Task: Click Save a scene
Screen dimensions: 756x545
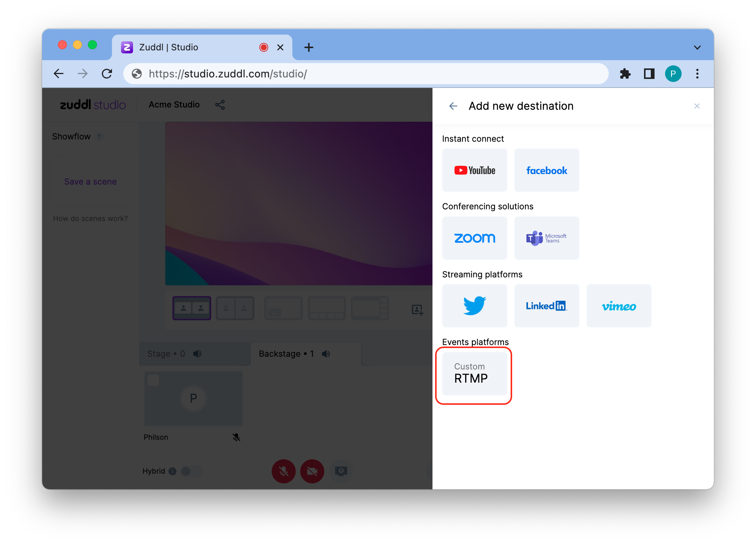Action: pos(90,182)
